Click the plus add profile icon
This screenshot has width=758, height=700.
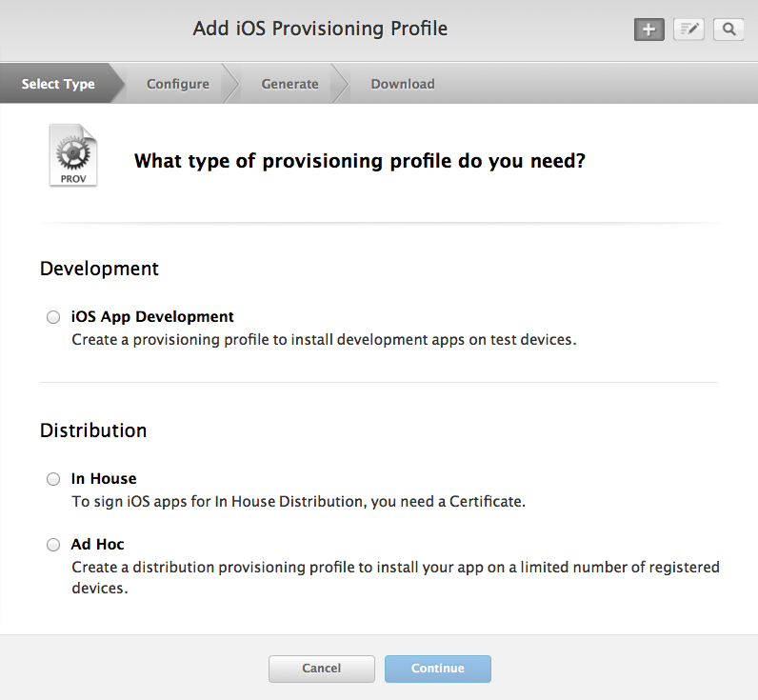tap(649, 30)
